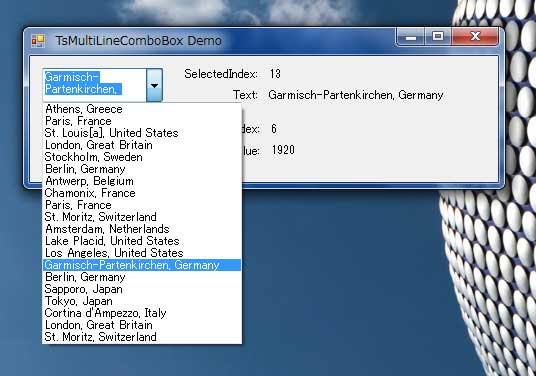The height and width of the screenshot is (376, 536).
Task: Select Athens, Greece from the list
Action: point(142,109)
